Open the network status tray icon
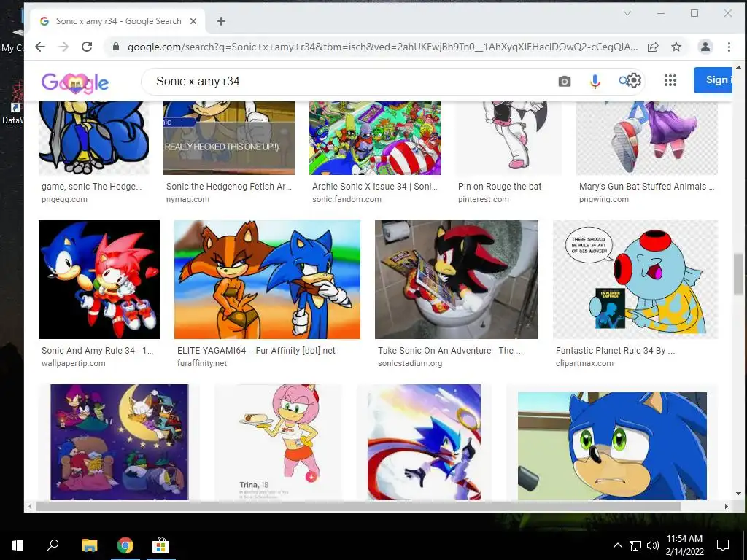The image size is (747, 560). click(635, 545)
